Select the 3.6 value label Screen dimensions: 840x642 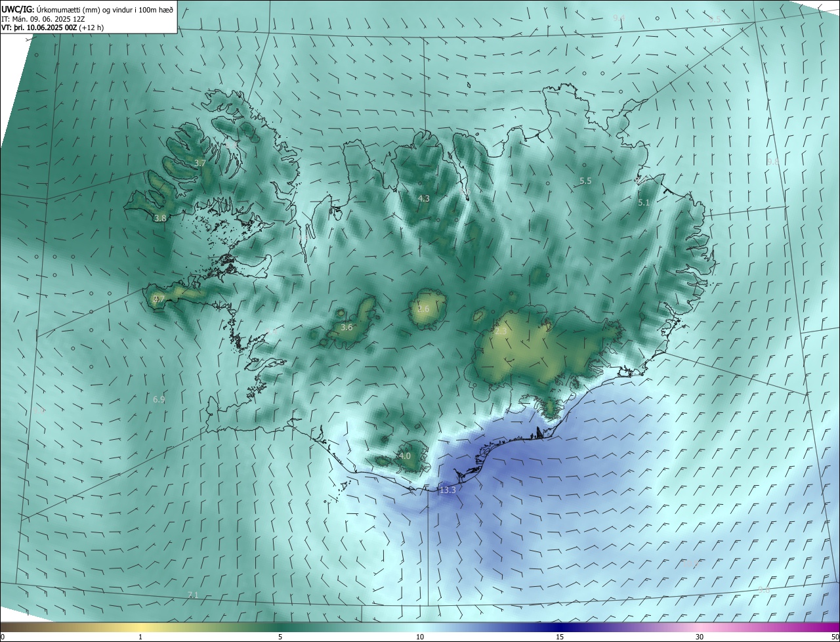[346, 327]
